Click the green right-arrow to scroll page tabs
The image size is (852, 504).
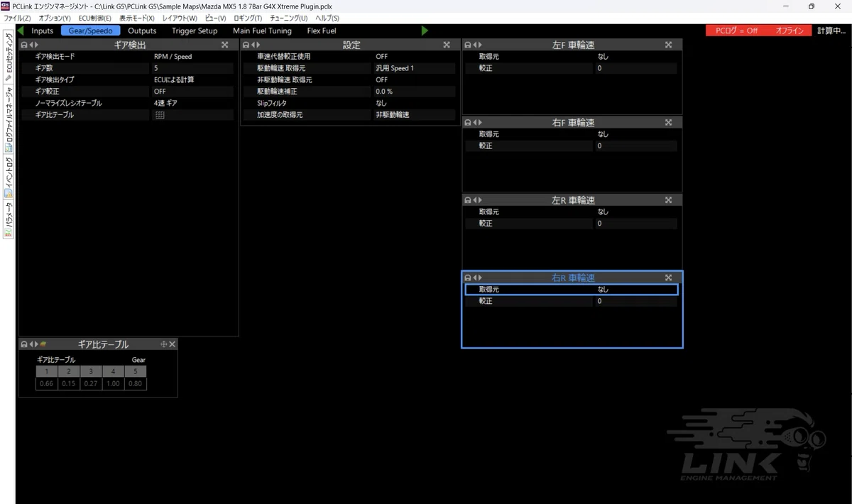pyautogui.click(x=425, y=31)
